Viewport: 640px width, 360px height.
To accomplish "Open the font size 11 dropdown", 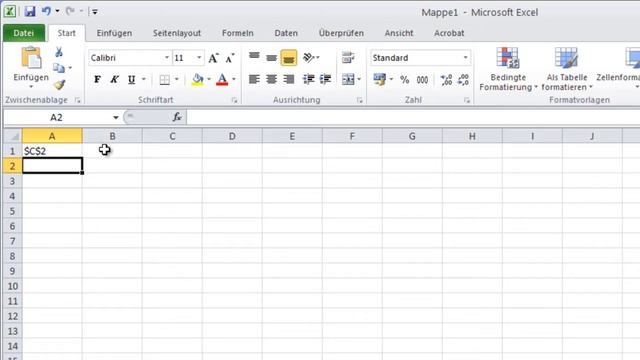I will [199, 58].
